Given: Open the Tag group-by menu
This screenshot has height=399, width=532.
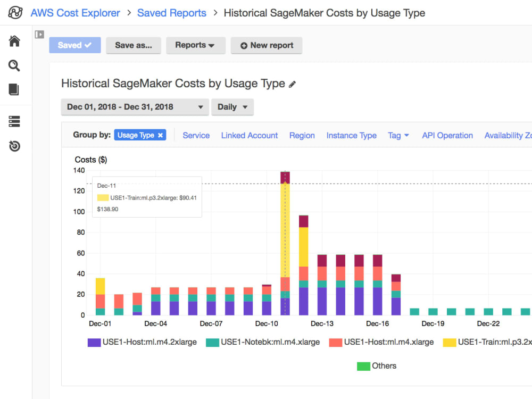Looking at the screenshot, I should 398,136.
